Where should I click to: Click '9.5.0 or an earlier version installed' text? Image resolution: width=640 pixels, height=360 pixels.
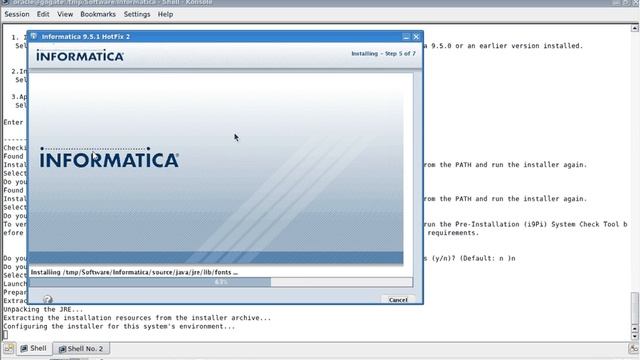click(x=507, y=46)
